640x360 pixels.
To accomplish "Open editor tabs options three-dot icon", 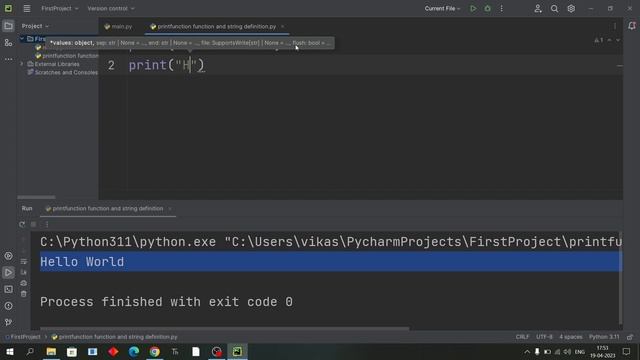I will click(x=615, y=26).
